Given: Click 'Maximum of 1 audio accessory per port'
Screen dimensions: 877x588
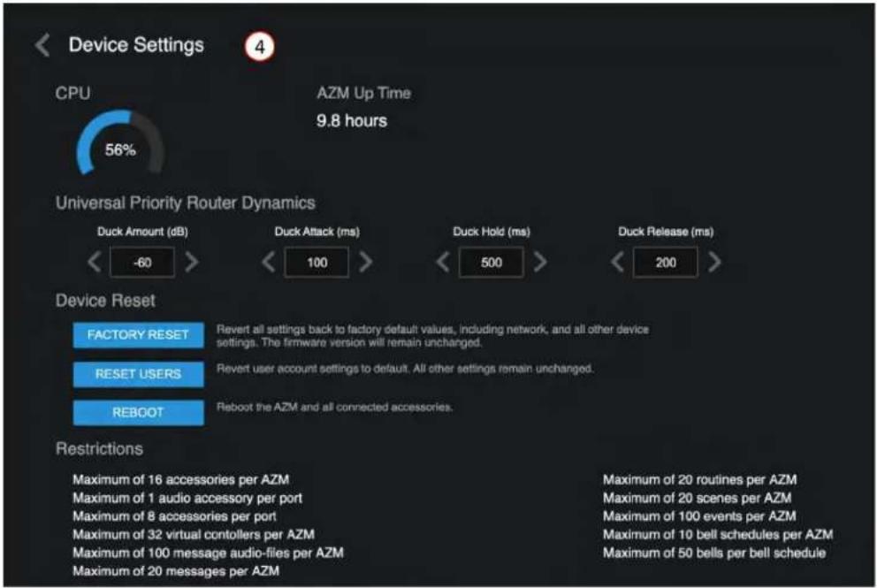Looking at the screenshot, I should [x=187, y=498].
